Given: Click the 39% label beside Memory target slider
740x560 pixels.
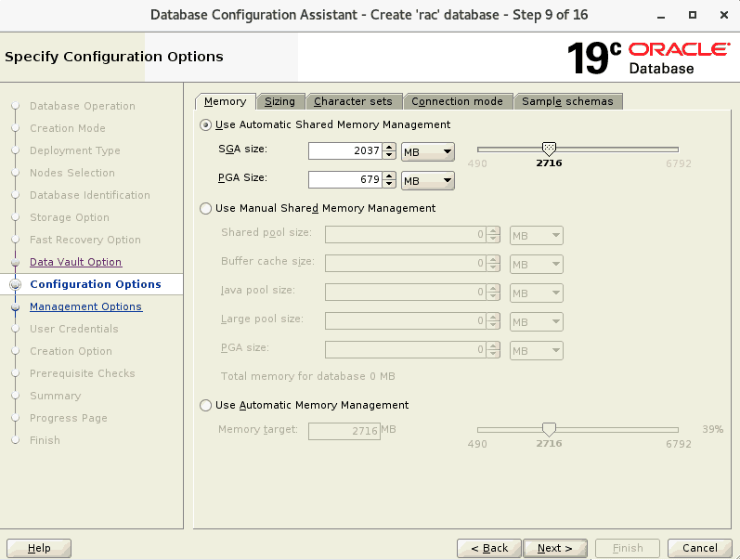Looking at the screenshot, I should 713,429.
